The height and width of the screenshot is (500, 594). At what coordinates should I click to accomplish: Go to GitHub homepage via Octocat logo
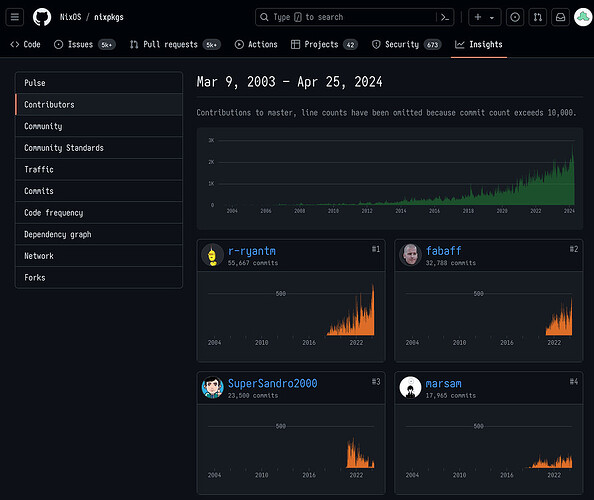tap(42, 17)
